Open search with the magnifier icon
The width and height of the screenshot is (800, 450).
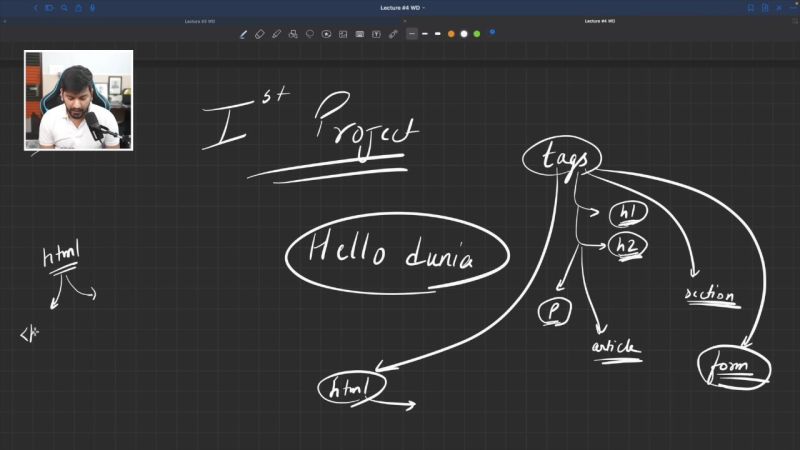click(x=64, y=8)
